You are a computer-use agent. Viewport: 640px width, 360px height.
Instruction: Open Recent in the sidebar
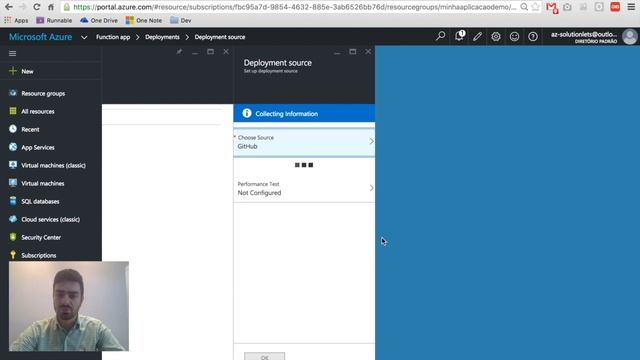pos(30,129)
